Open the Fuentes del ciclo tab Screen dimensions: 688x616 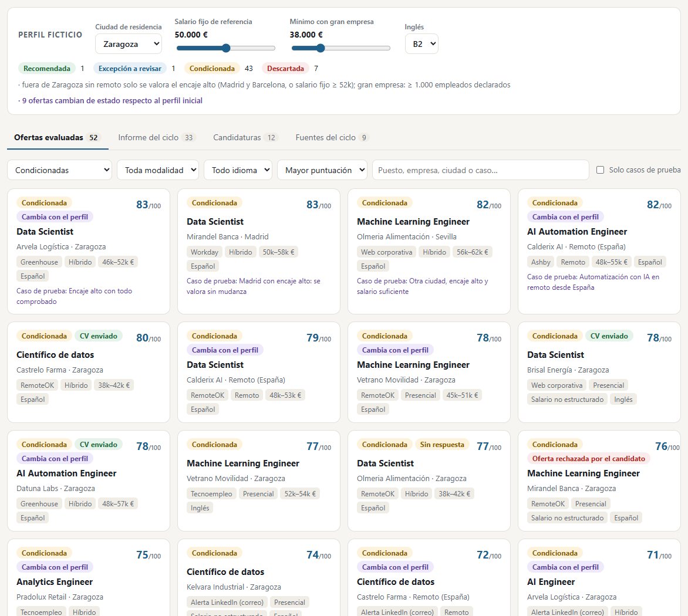point(332,138)
